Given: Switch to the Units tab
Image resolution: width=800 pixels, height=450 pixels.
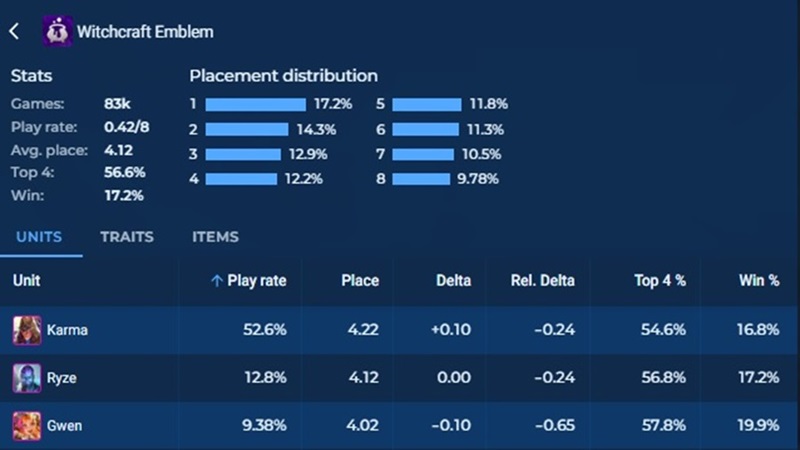Looking at the screenshot, I should click(38, 237).
